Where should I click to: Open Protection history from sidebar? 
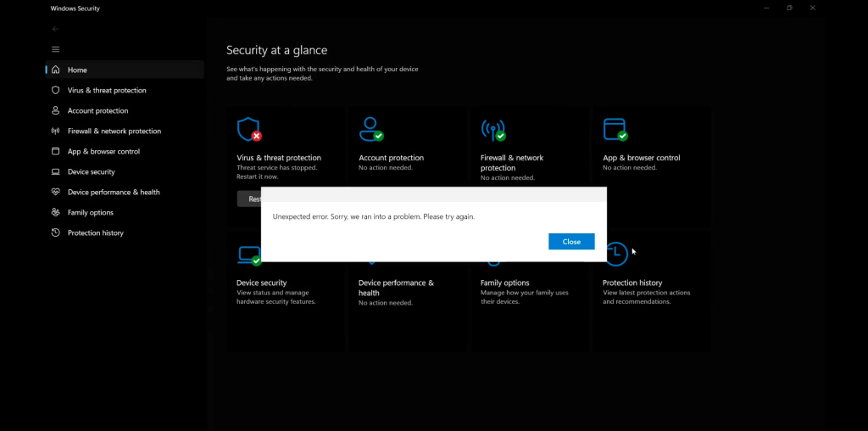125,232
